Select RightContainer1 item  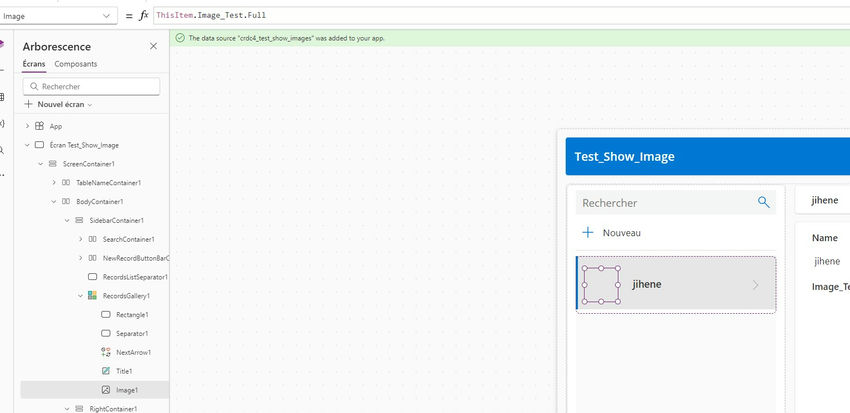[x=113, y=409]
